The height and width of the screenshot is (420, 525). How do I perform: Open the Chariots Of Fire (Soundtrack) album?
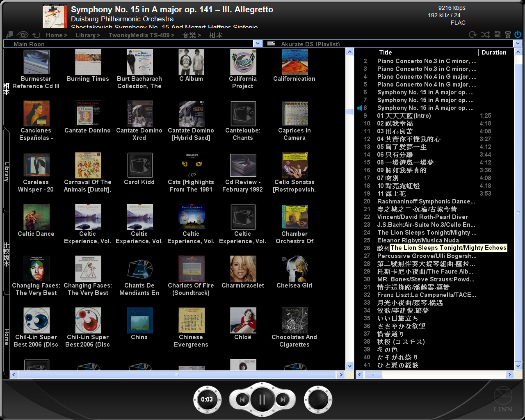point(191,269)
